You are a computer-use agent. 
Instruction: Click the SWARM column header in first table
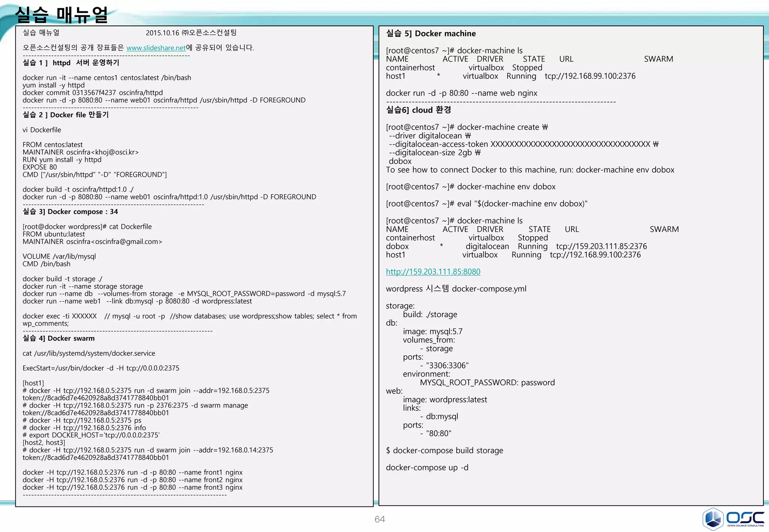coord(658,59)
